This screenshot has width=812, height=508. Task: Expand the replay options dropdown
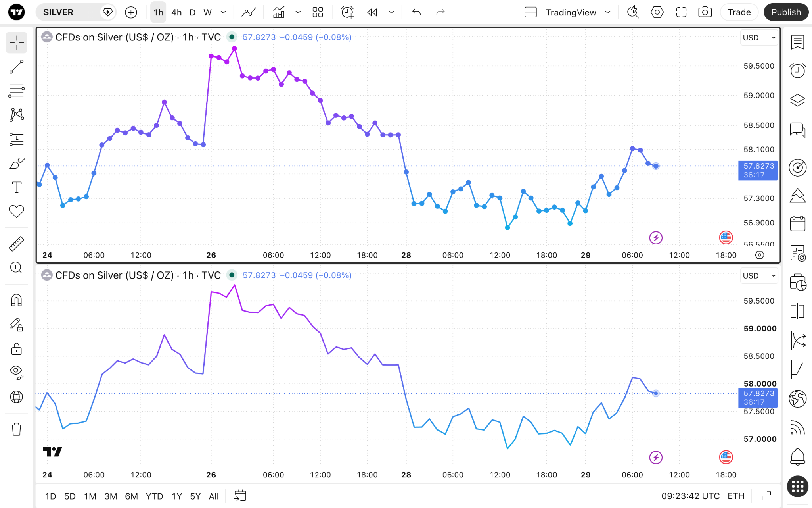click(x=391, y=12)
